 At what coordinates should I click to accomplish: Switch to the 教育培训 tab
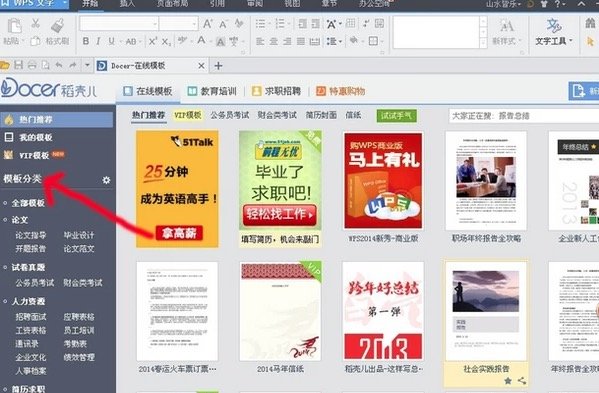click(x=212, y=91)
